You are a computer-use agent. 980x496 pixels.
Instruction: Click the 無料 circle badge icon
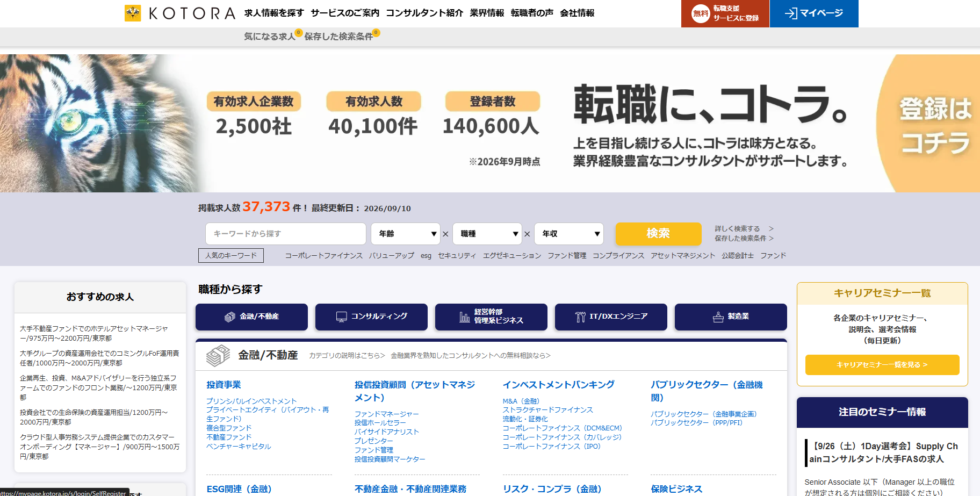701,13
